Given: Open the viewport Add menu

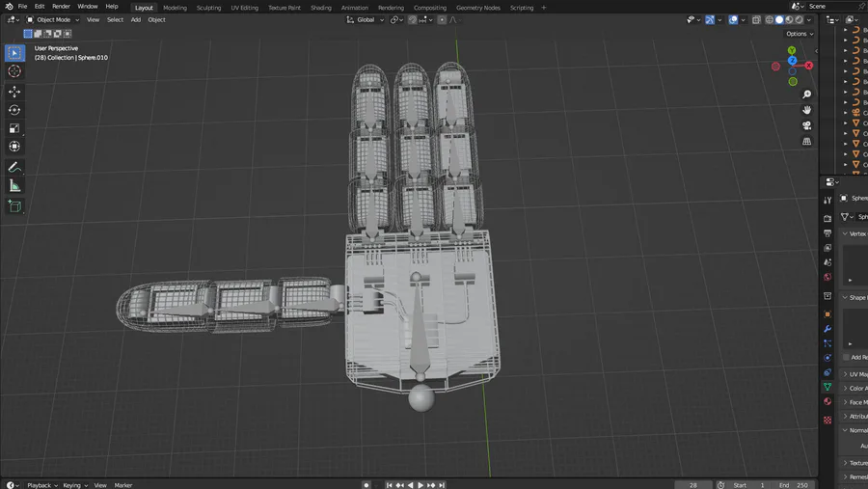Looking at the screenshot, I should (x=136, y=20).
